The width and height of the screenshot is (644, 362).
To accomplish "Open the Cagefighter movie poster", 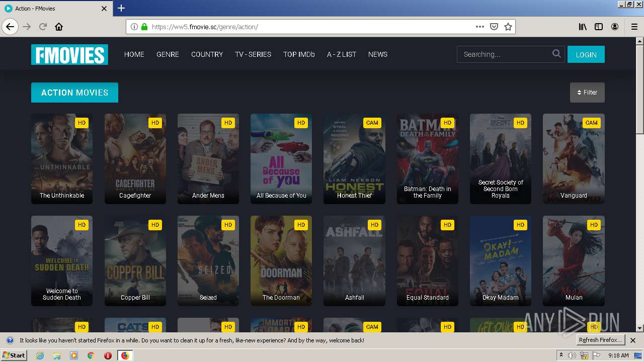I will pos(135,159).
